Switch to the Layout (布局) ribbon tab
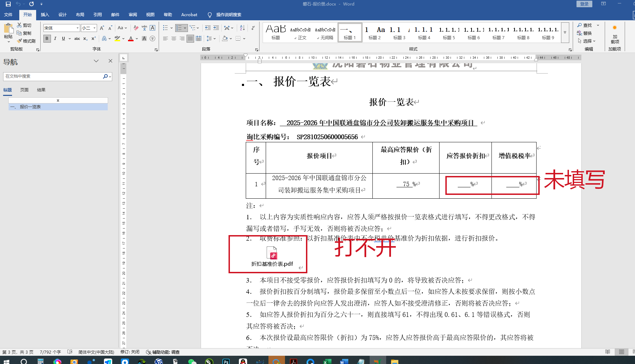635x364 pixels. tap(80, 14)
